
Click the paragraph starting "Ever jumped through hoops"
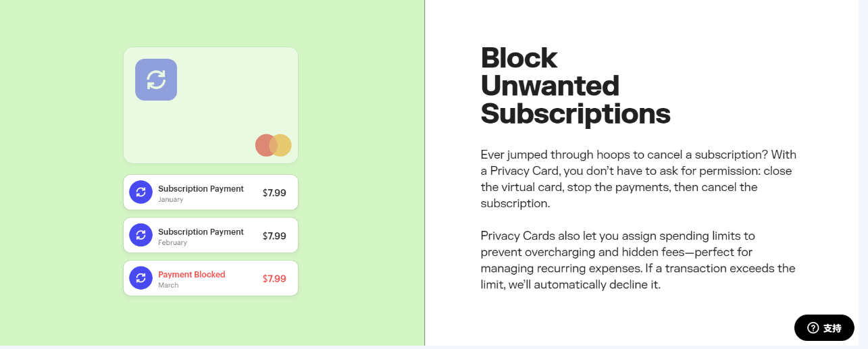638,179
